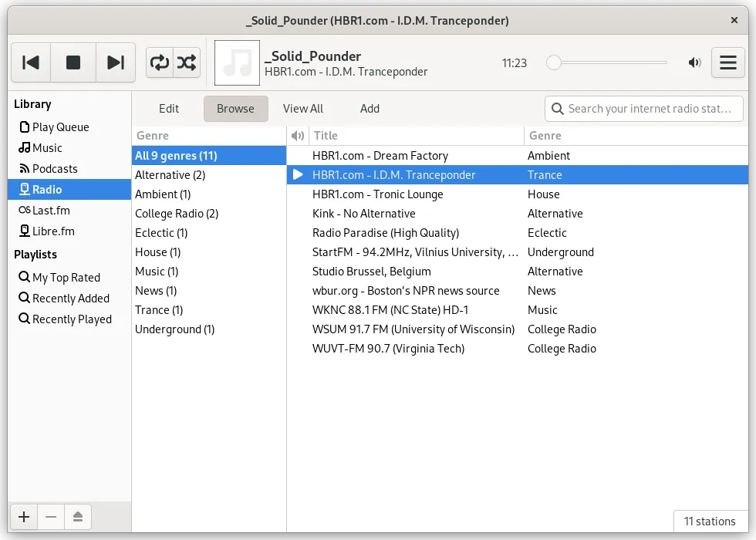Skip to the next track
756x540 pixels.
[x=115, y=63]
